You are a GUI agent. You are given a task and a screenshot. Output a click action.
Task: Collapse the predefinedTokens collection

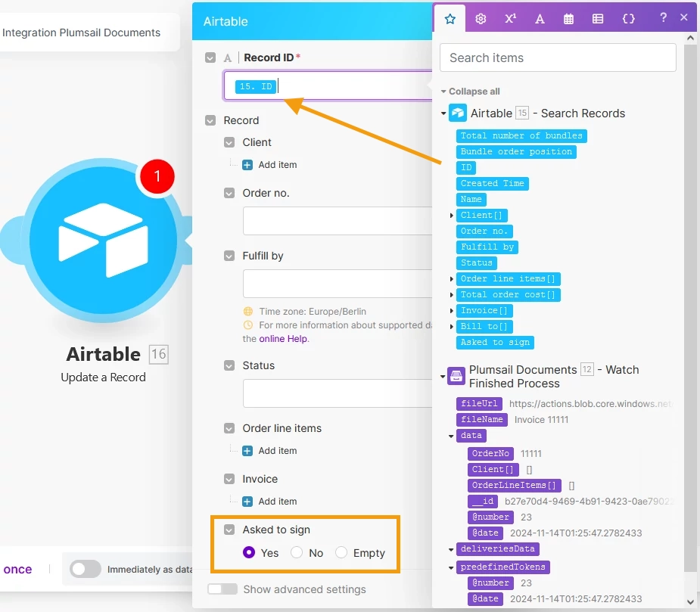tap(451, 567)
